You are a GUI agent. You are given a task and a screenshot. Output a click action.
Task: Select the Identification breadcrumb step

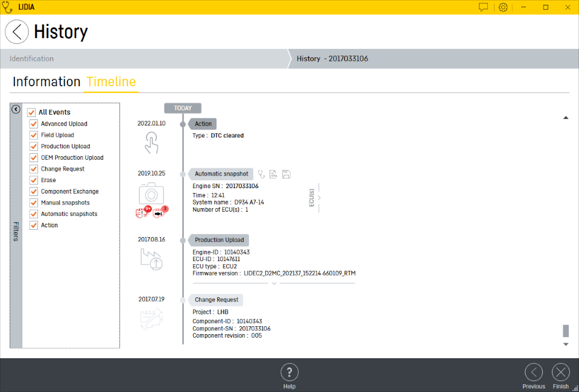click(32, 58)
